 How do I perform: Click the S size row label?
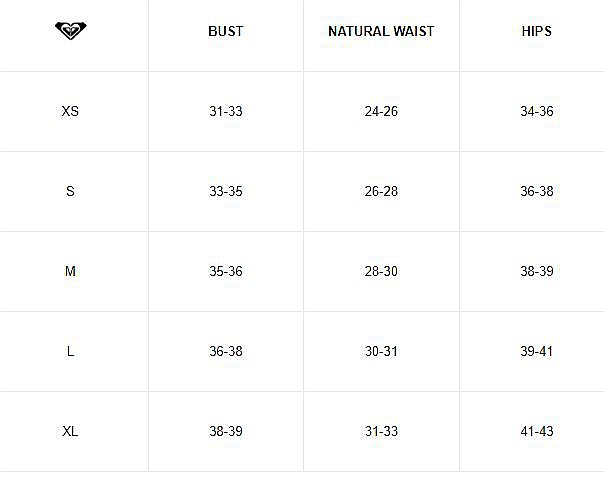70,191
